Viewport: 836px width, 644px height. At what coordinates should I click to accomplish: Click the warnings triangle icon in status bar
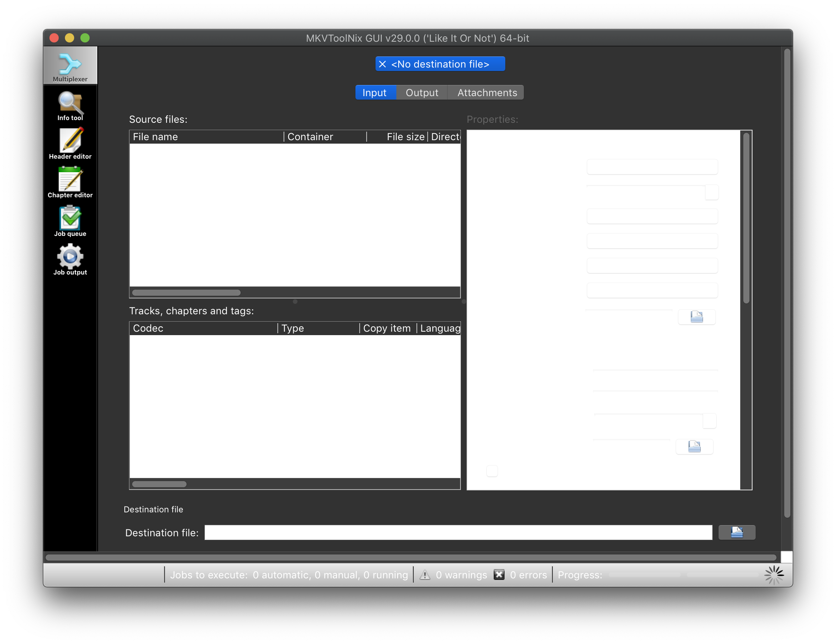pyautogui.click(x=425, y=575)
